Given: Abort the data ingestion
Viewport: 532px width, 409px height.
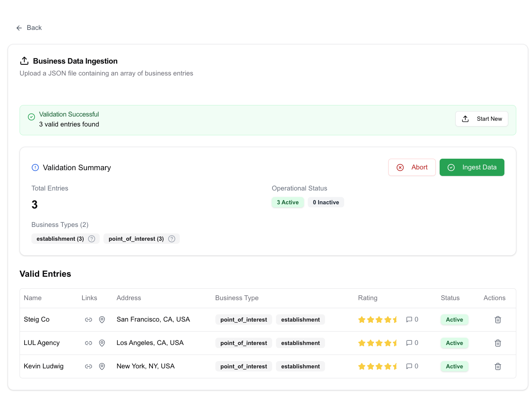Looking at the screenshot, I should pos(412,168).
